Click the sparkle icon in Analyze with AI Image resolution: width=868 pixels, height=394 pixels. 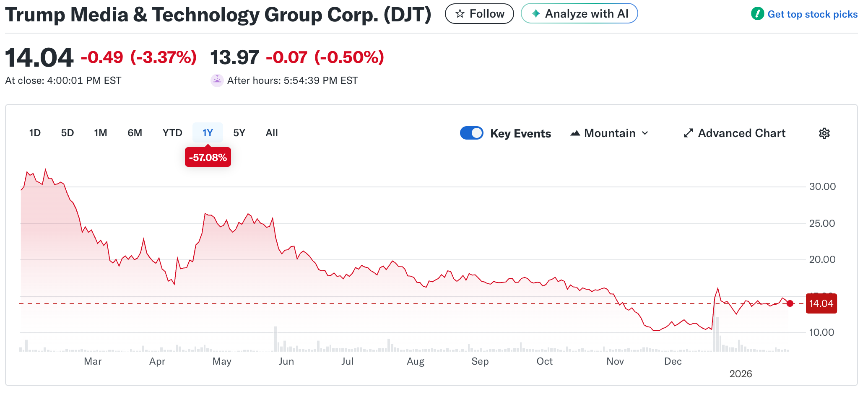pyautogui.click(x=535, y=14)
